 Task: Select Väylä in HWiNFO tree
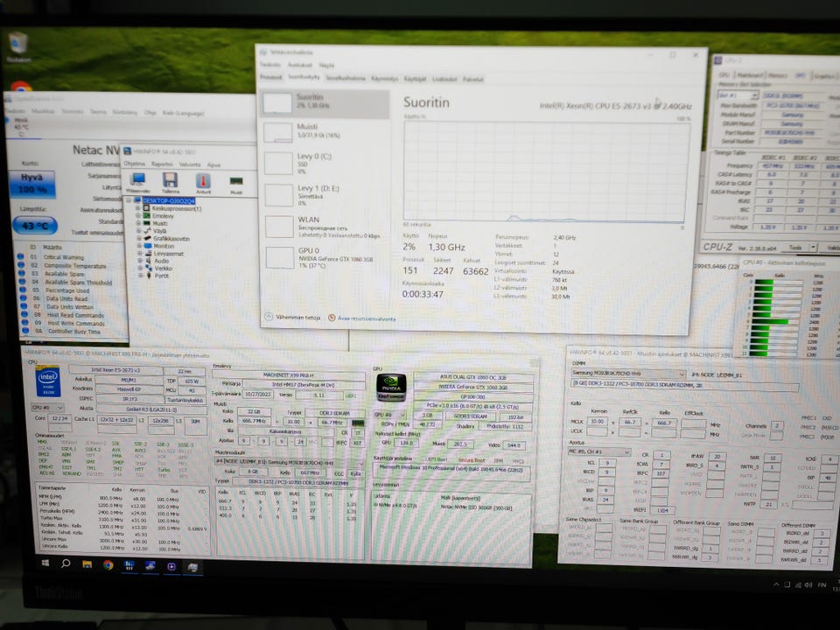coord(159,231)
